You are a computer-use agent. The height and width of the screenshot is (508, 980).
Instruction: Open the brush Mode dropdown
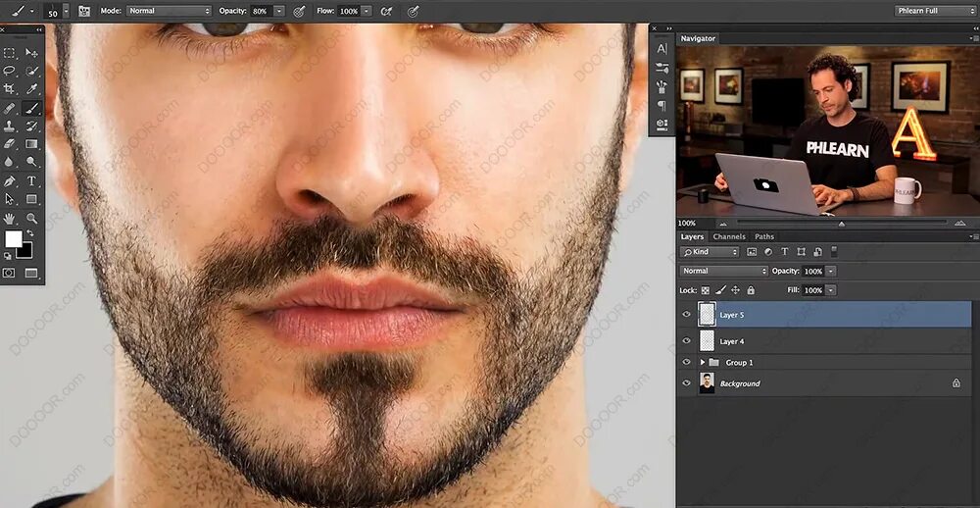tap(170, 11)
